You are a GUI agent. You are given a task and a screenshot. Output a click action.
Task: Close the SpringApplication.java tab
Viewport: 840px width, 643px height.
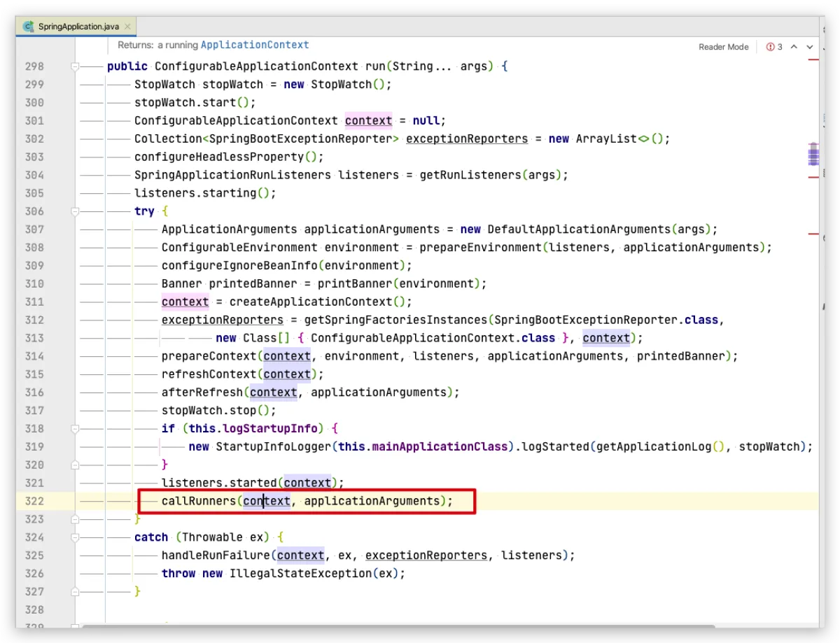[x=126, y=27]
